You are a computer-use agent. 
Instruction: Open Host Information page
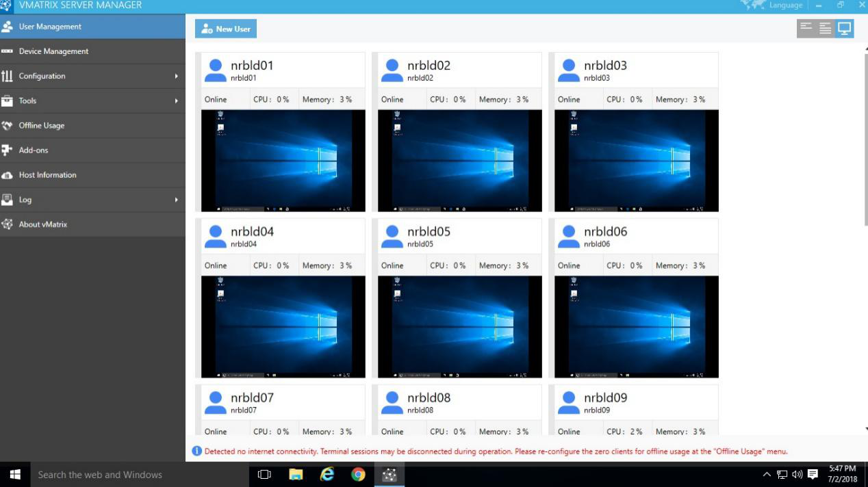click(x=92, y=174)
